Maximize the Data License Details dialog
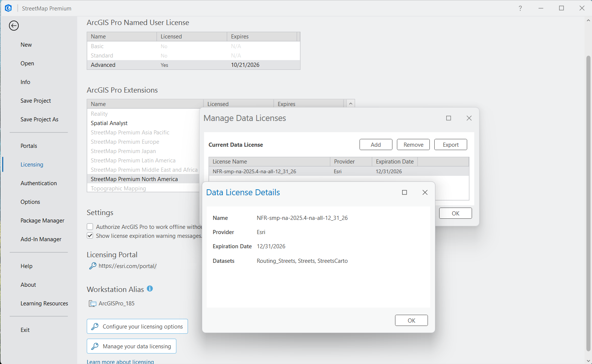 tap(404, 192)
